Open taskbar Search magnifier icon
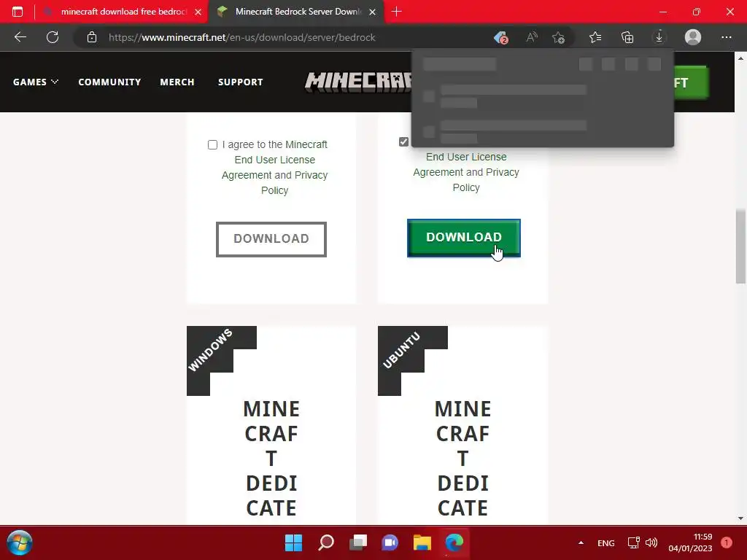Screen dimensions: 747x560 pyautogui.click(x=326, y=542)
